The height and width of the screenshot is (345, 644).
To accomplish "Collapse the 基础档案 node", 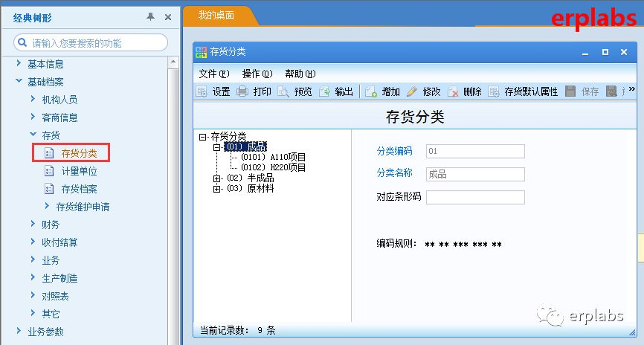I will point(19,81).
